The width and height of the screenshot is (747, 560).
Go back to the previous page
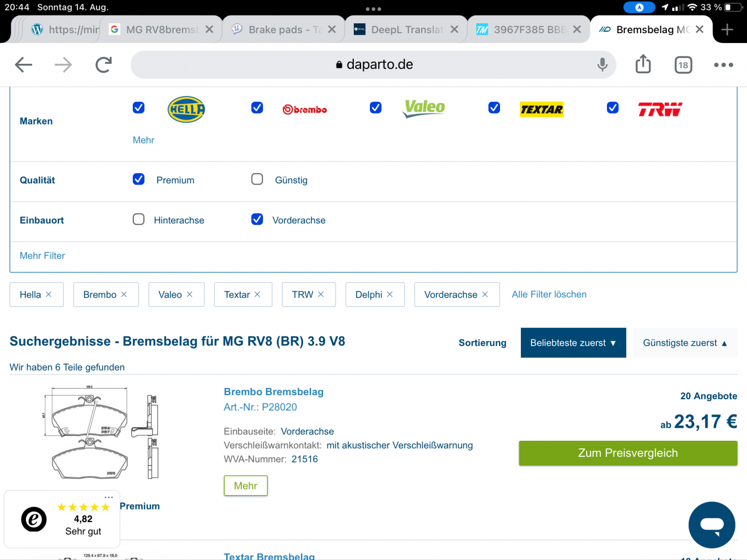(x=24, y=65)
